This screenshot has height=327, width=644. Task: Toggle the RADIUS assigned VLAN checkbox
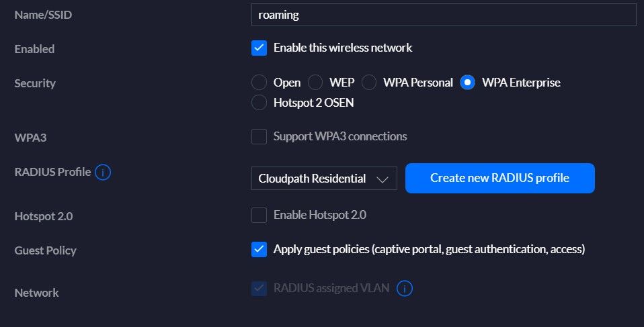click(259, 289)
